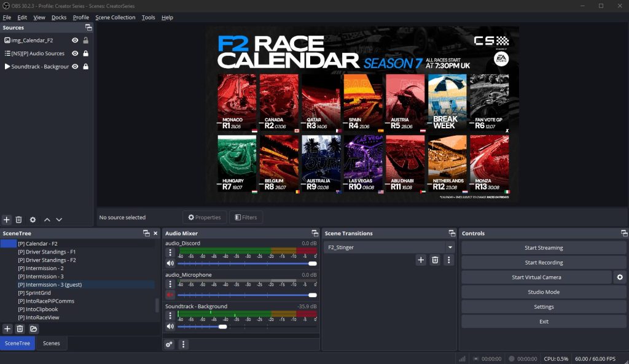Image resolution: width=629 pixels, height=364 pixels.
Task: Select scene [P] SprintGrid
Action: tap(34, 293)
